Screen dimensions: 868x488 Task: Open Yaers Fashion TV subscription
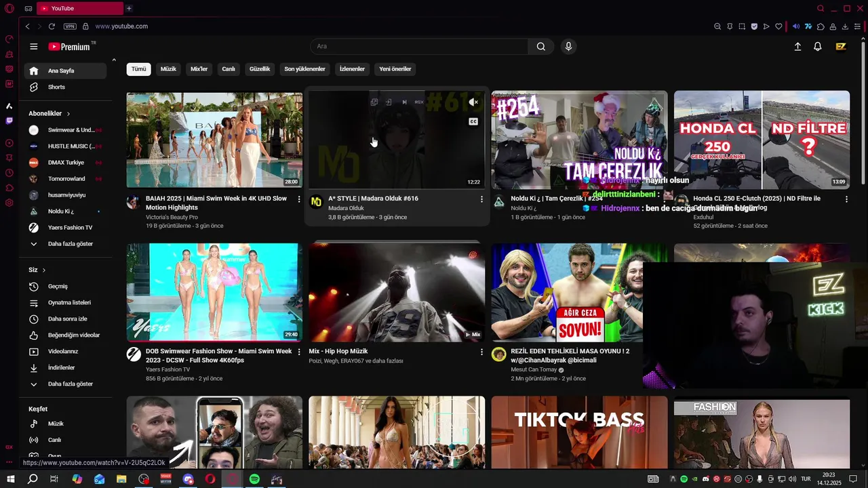pyautogui.click(x=65, y=228)
